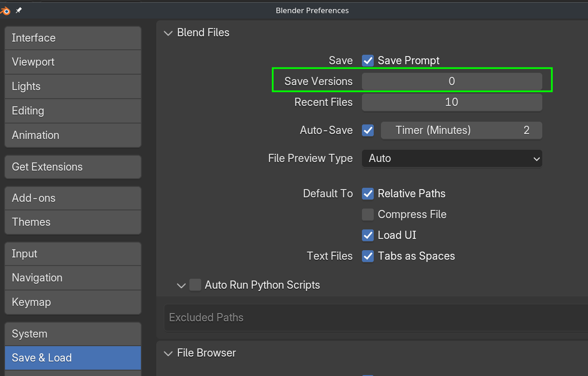Open the Interface preferences tab
This screenshot has width=588, height=376.
(73, 38)
